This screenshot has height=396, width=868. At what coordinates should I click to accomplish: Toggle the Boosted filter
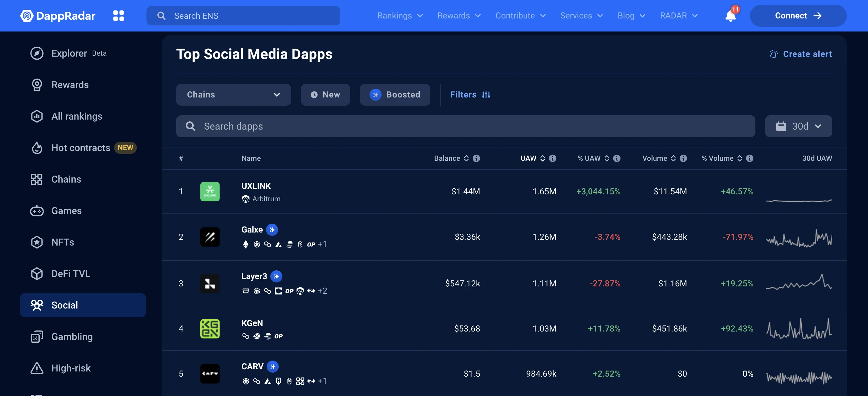[x=395, y=95]
